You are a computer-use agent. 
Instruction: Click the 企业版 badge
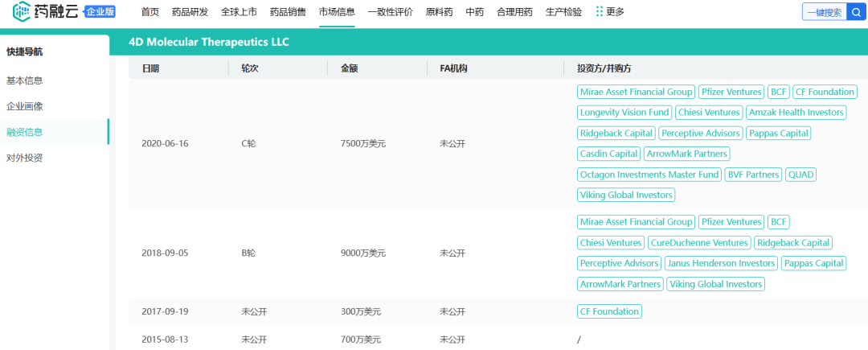tap(99, 11)
